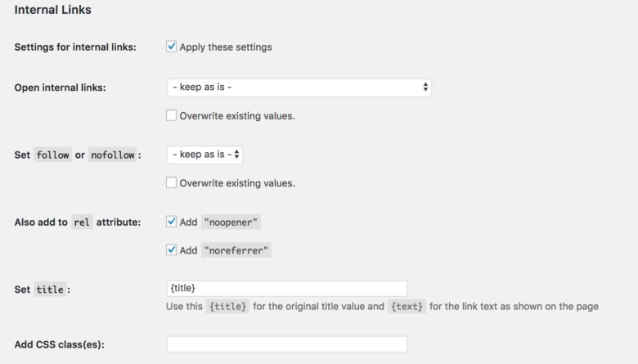Image resolution: width=638 pixels, height=364 pixels.
Task: Uncheck the Apply these settings checkbox
Action: pos(171,47)
